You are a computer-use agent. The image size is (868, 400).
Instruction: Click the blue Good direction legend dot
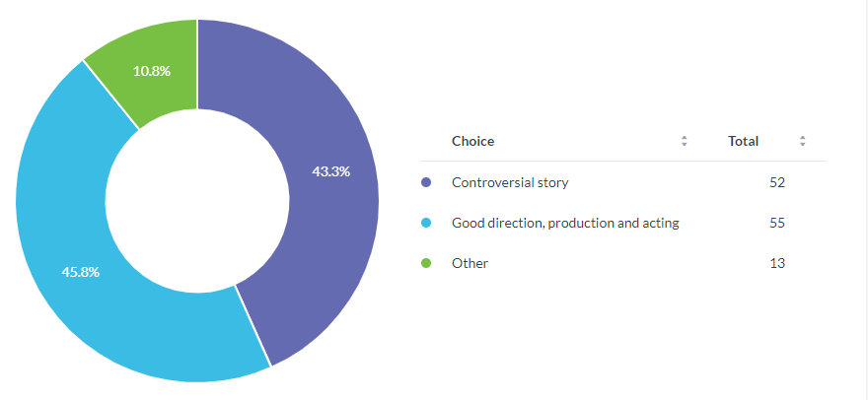tap(426, 223)
